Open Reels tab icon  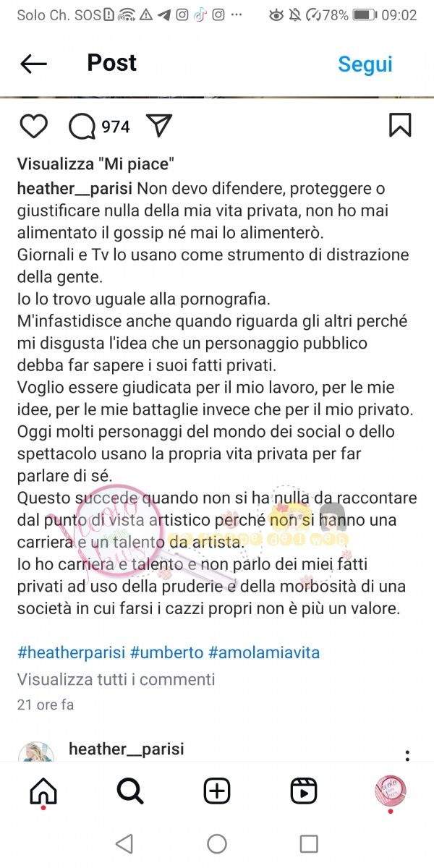tap(304, 791)
